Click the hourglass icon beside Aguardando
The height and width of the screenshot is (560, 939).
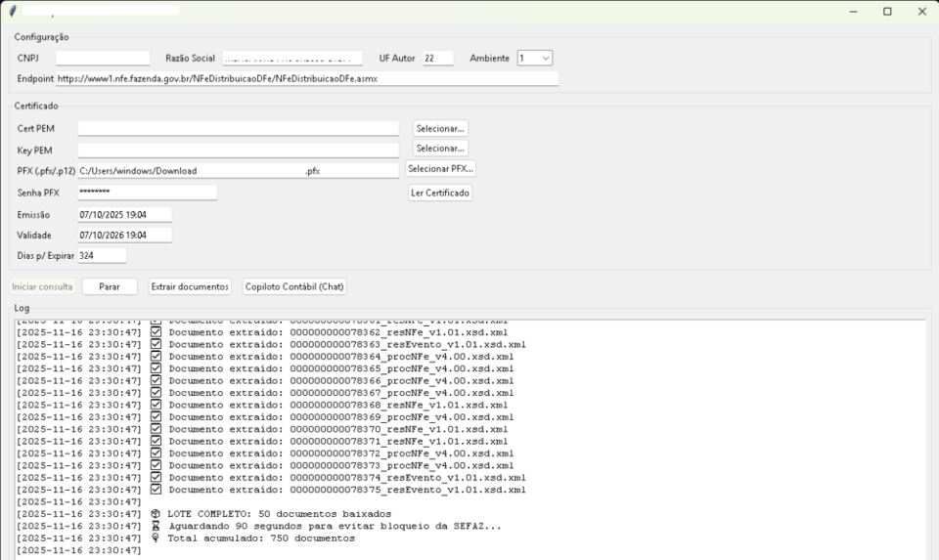click(x=156, y=526)
